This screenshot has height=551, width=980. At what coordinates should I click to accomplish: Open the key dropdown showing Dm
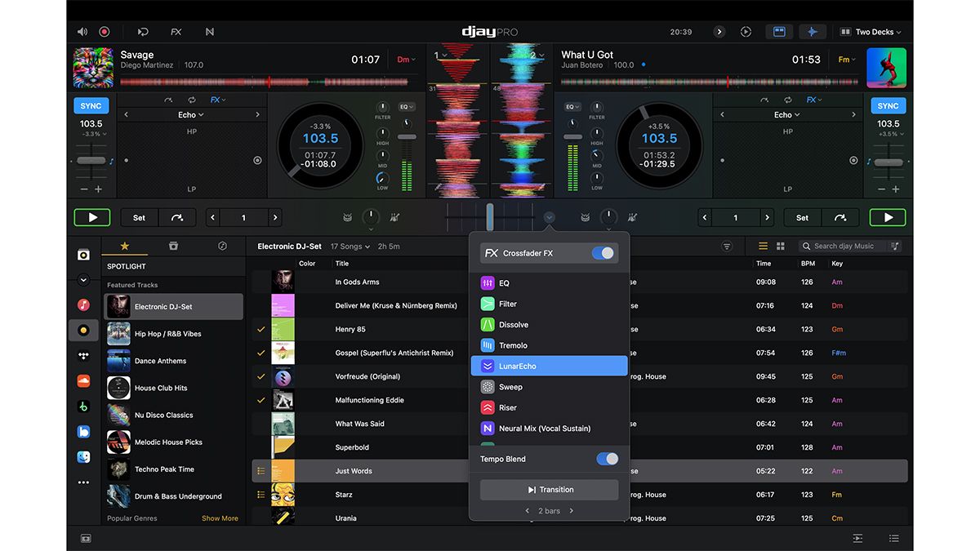click(406, 59)
